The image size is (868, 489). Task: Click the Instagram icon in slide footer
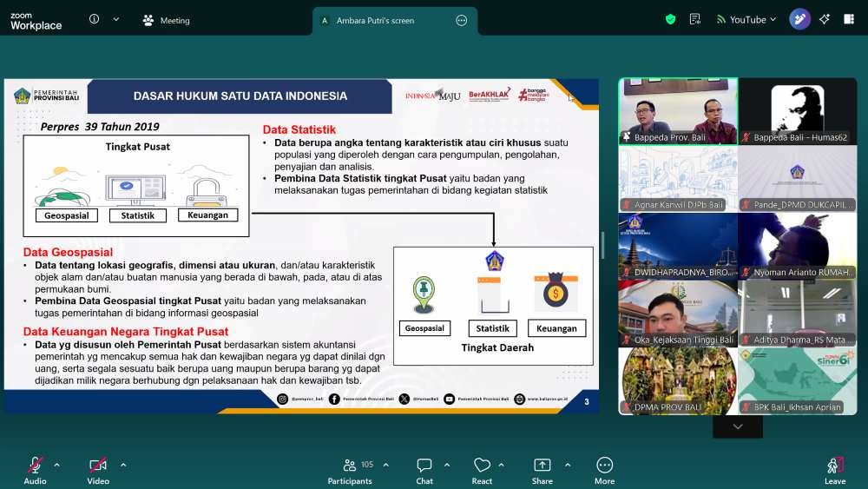pyautogui.click(x=282, y=400)
